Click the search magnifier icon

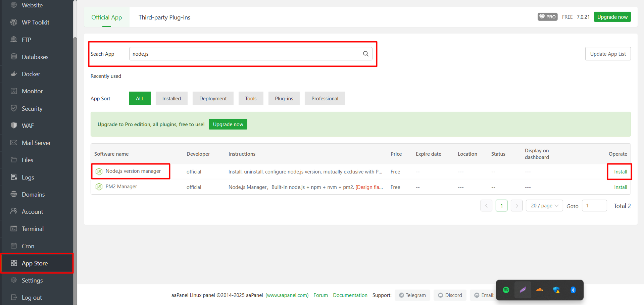(365, 54)
